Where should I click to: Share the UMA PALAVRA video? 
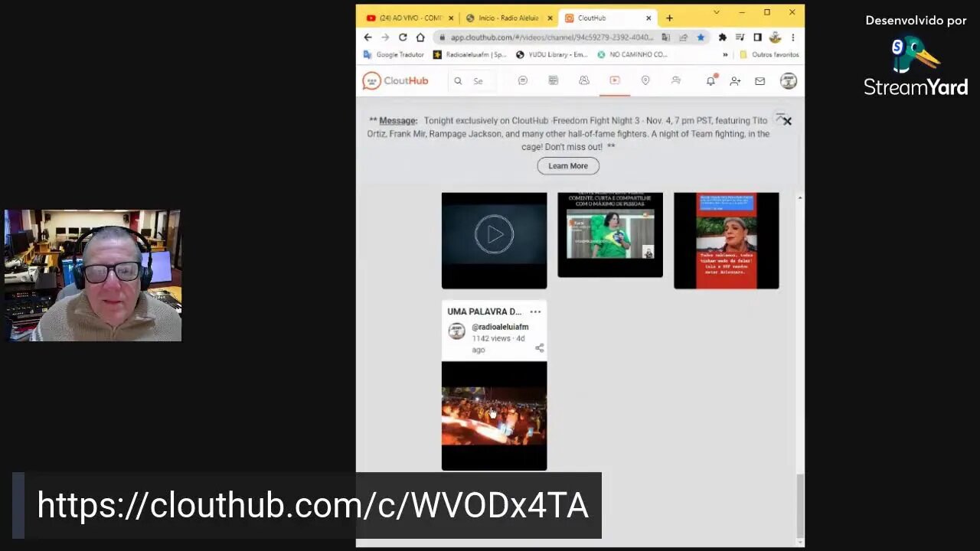click(539, 347)
